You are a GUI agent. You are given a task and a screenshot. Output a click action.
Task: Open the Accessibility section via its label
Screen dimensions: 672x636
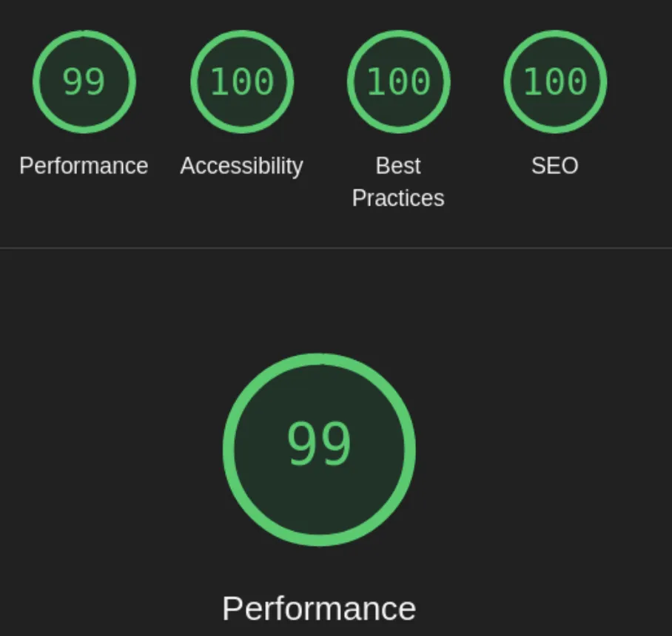pos(241,166)
